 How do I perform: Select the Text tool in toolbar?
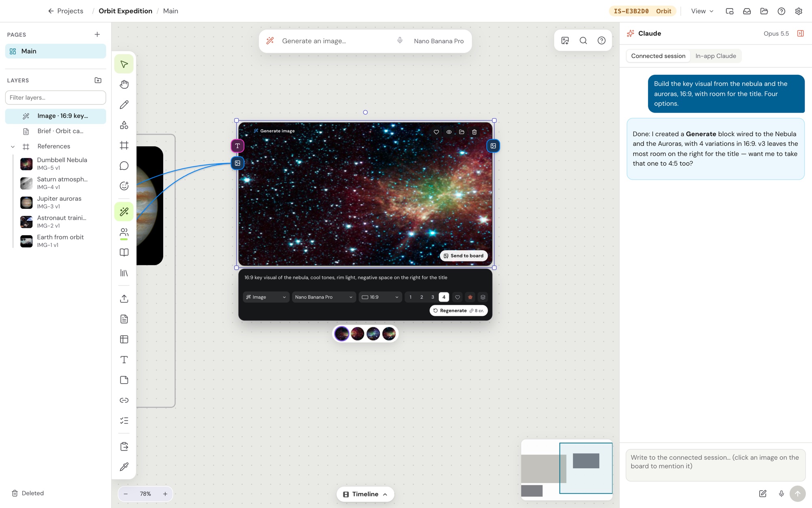(124, 360)
